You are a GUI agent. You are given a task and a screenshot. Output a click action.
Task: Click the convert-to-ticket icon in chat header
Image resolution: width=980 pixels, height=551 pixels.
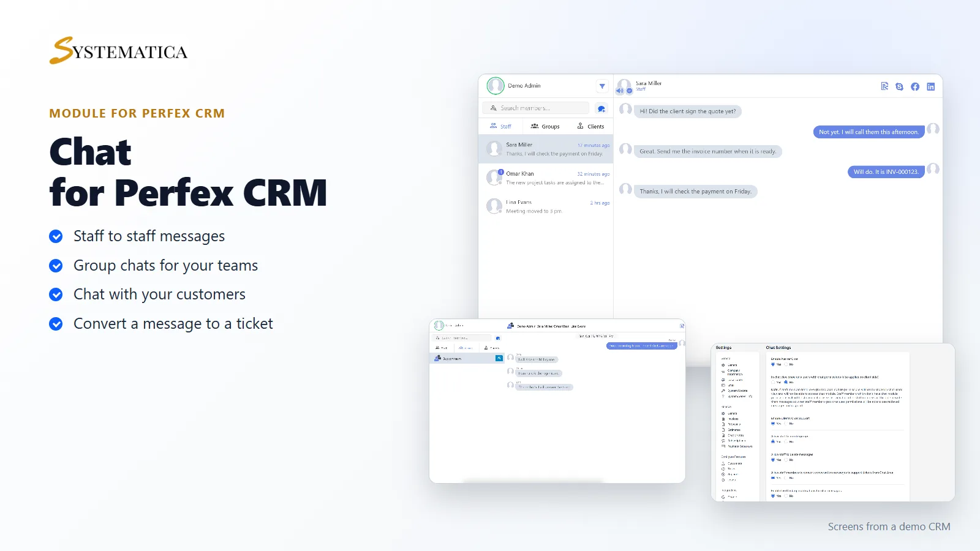884,86
